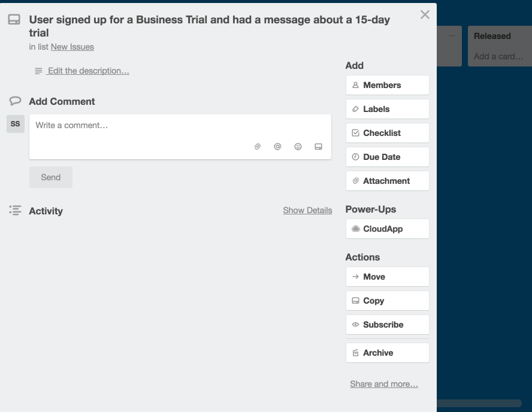This screenshot has height=412, width=532.
Task: Click the Released list title
Action: click(492, 36)
